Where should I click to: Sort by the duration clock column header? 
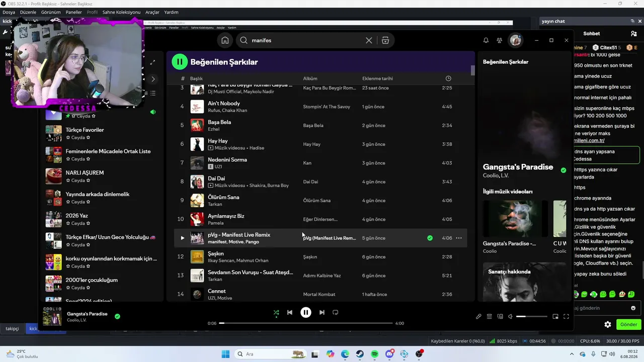click(x=448, y=78)
